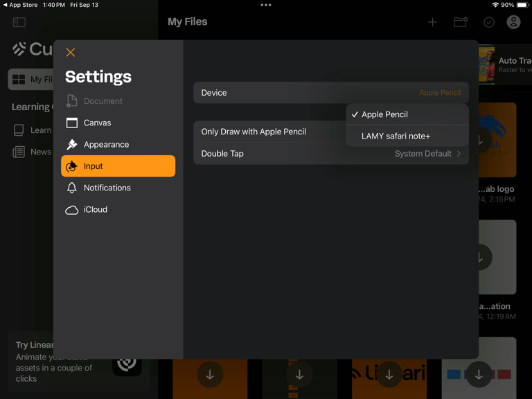Choose LAMY safari note+ device option
This screenshot has width=532, height=399.
tap(407, 136)
